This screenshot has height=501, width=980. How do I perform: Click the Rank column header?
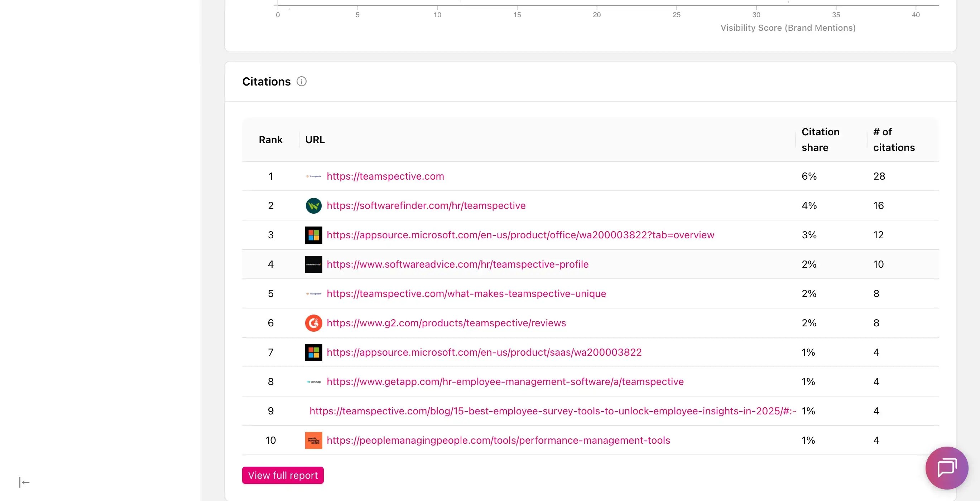click(x=270, y=140)
